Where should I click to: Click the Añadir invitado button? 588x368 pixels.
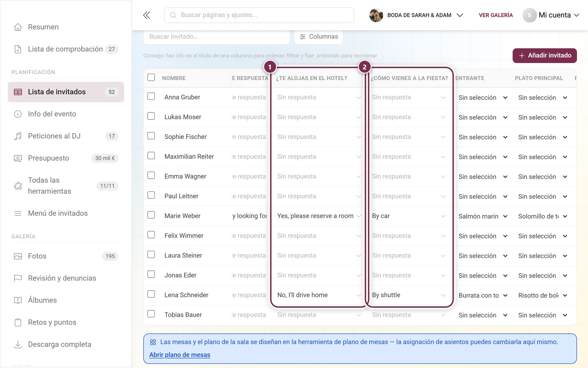pyautogui.click(x=545, y=56)
